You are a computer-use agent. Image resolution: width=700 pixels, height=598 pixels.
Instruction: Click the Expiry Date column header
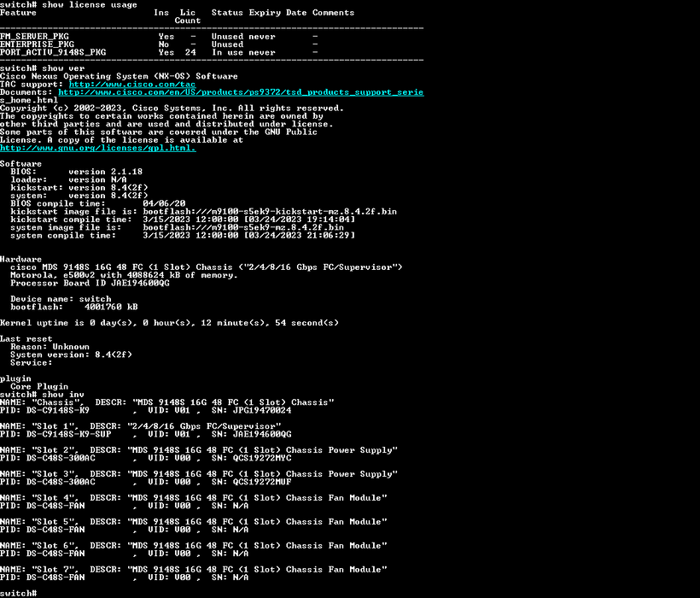[x=277, y=13]
